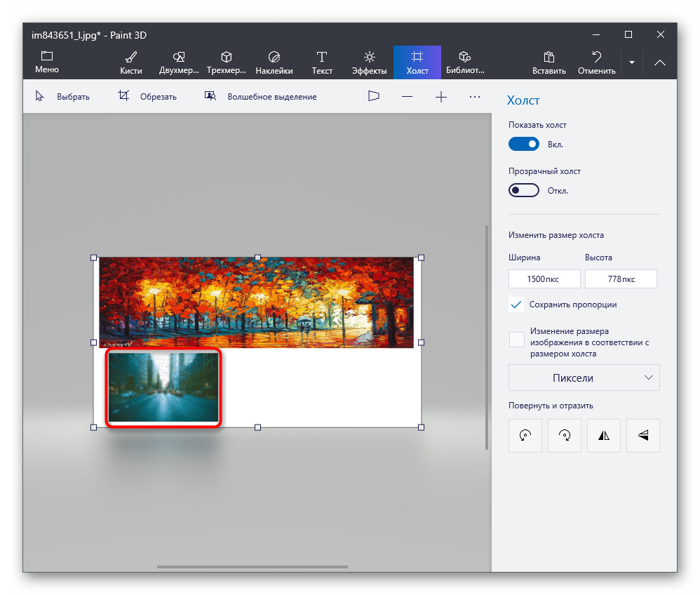Collapse the ribbon with the chevron up
This screenshot has height=595, width=700.
tap(660, 62)
